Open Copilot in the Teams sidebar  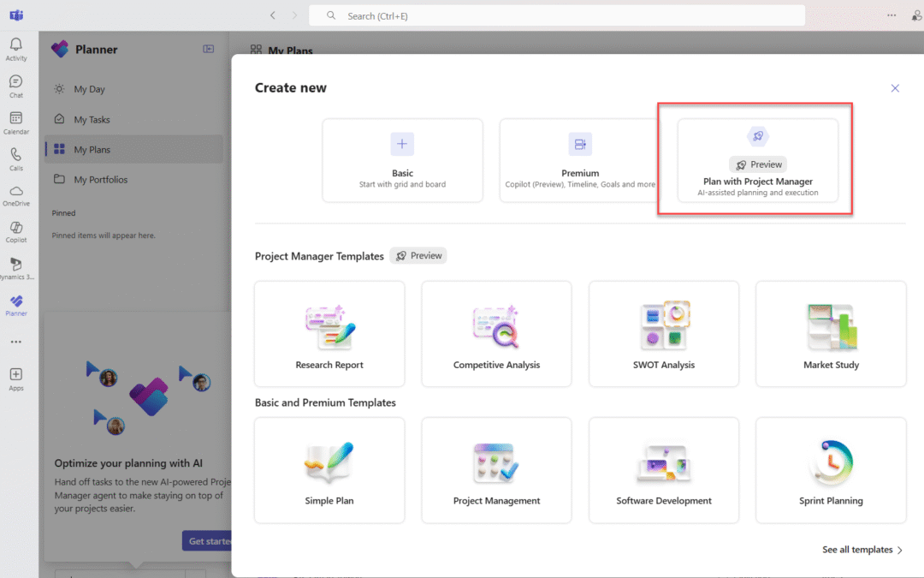tap(16, 232)
